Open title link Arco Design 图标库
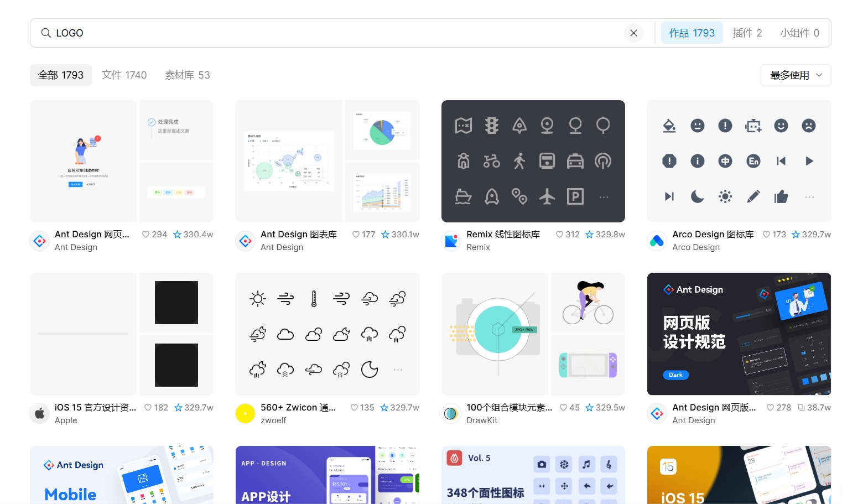 [713, 235]
